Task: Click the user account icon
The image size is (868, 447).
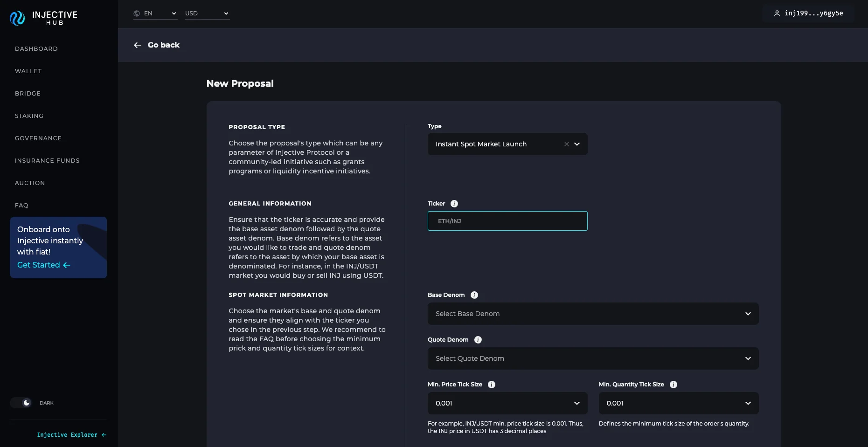Action: pyautogui.click(x=777, y=14)
